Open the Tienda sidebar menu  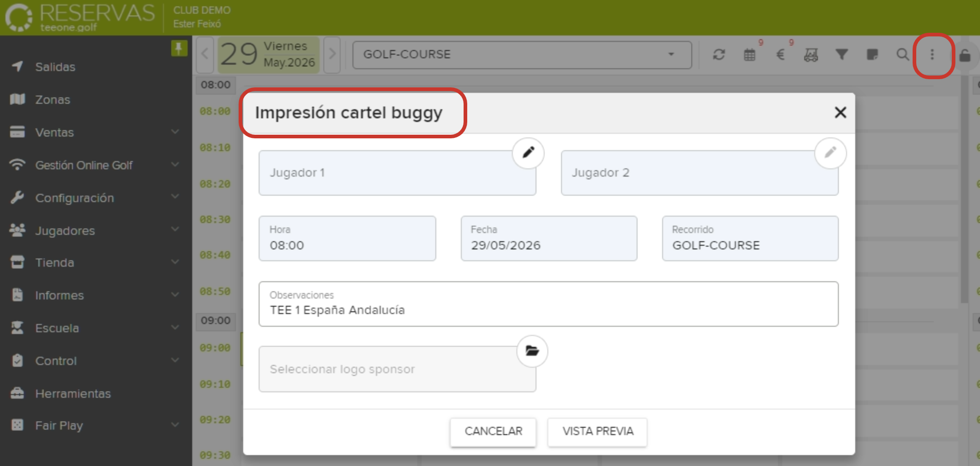tap(55, 263)
